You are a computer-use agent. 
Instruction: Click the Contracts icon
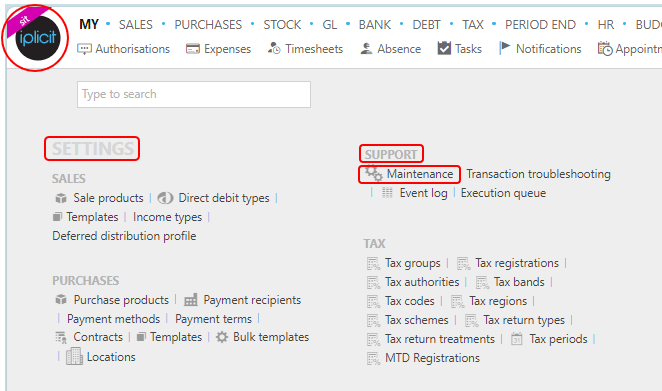61,337
